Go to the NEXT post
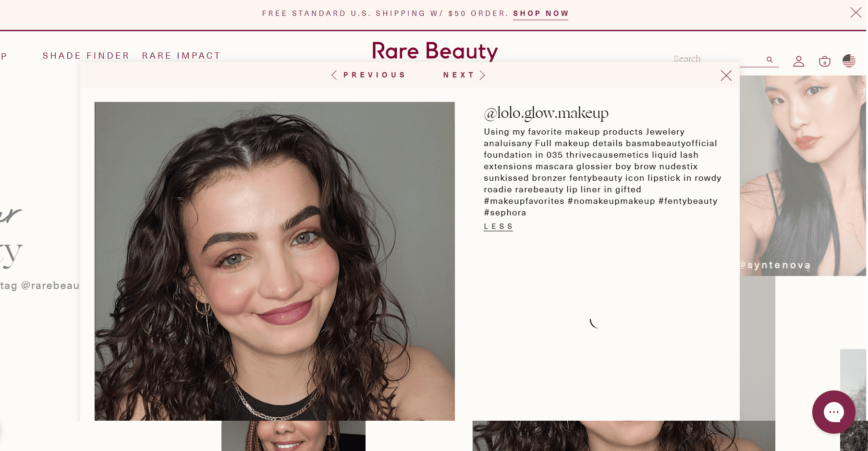868x451 pixels. [459, 75]
